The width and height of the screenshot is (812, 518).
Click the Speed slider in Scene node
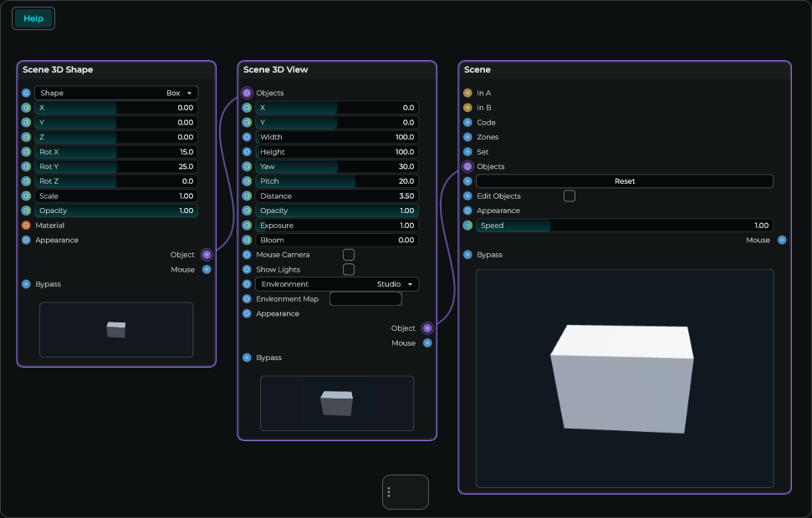[x=625, y=226]
